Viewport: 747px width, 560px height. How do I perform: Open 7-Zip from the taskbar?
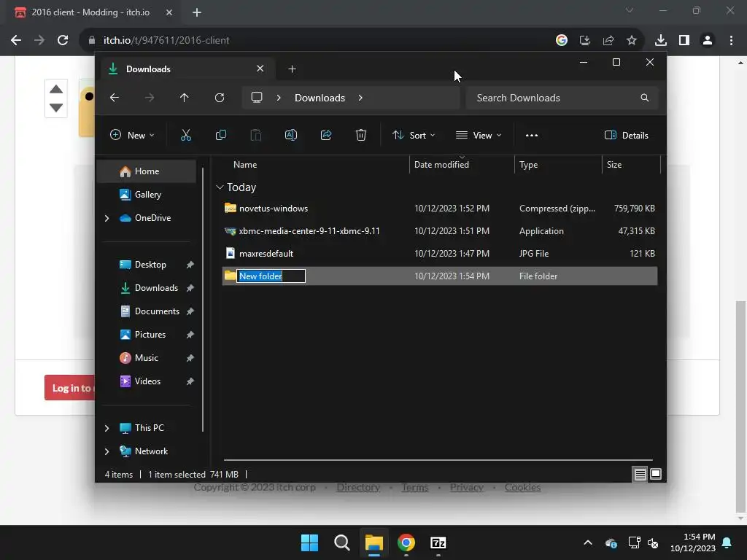click(438, 542)
